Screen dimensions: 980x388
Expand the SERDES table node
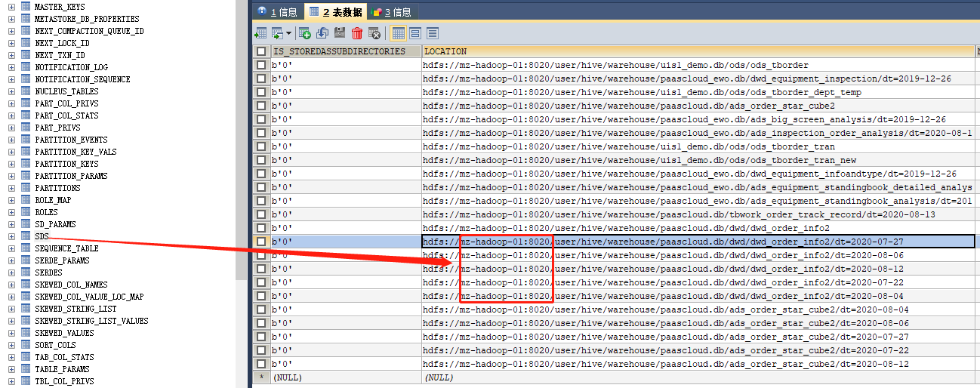(x=11, y=273)
